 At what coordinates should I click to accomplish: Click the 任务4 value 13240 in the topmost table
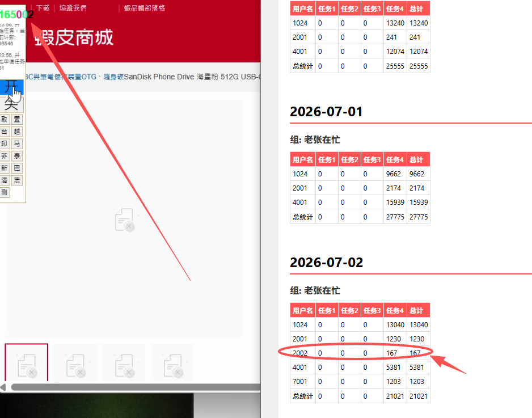(x=395, y=23)
